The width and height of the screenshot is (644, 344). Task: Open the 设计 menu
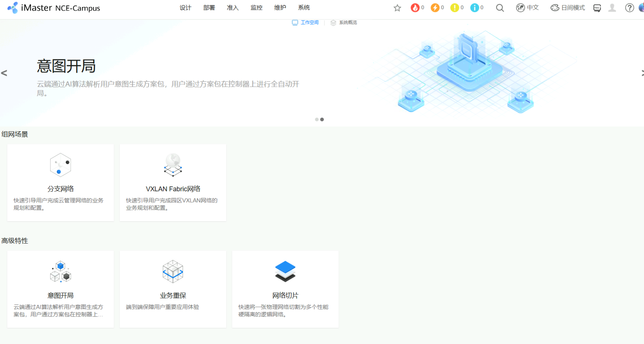point(185,8)
